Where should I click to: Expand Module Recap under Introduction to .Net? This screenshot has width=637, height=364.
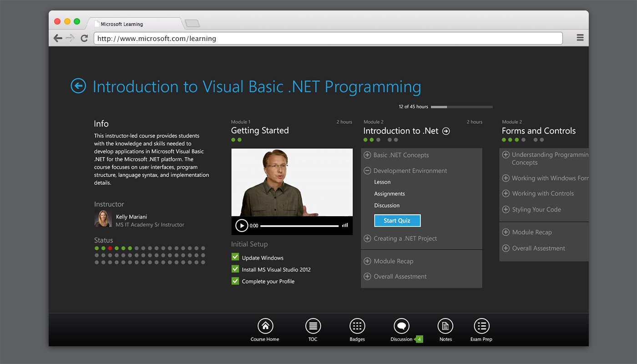[x=367, y=261]
